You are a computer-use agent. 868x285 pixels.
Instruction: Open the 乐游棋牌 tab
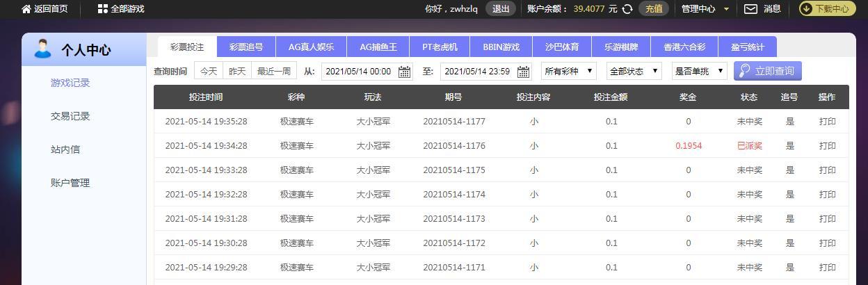tap(620, 47)
